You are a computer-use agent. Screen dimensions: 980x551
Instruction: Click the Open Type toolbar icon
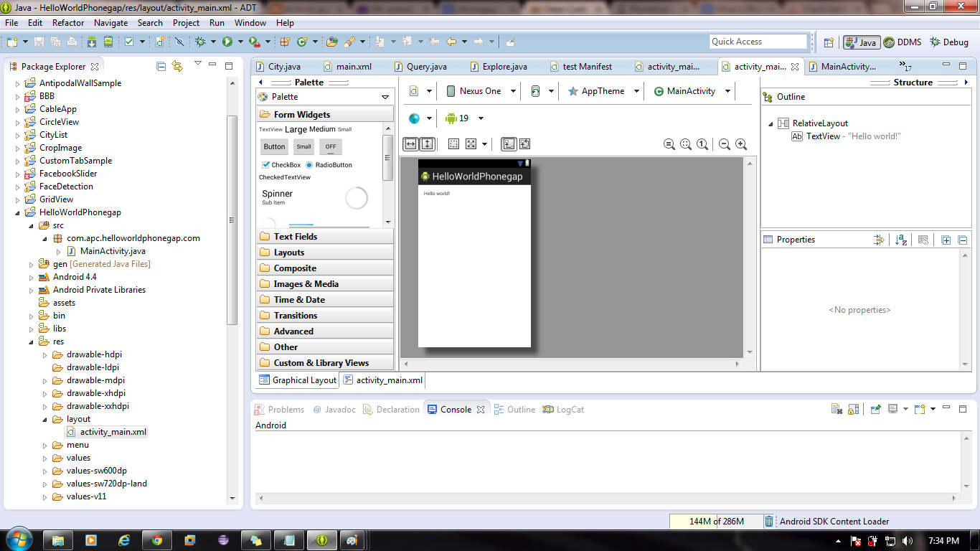pos(331,42)
